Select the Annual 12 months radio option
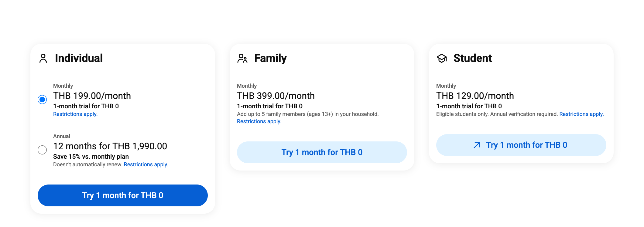This screenshot has height=227, width=644. pos(42,150)
